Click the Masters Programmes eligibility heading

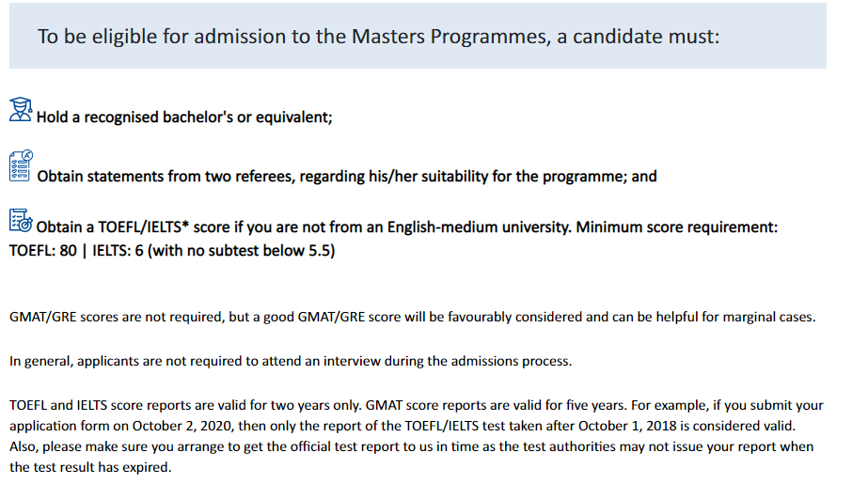379,37
